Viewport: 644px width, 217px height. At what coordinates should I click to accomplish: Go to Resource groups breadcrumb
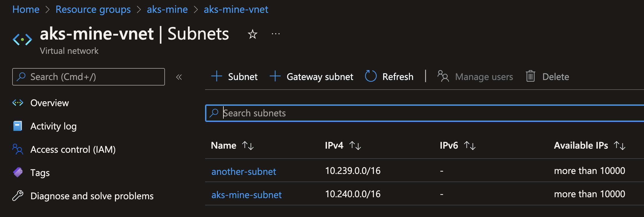93,10
